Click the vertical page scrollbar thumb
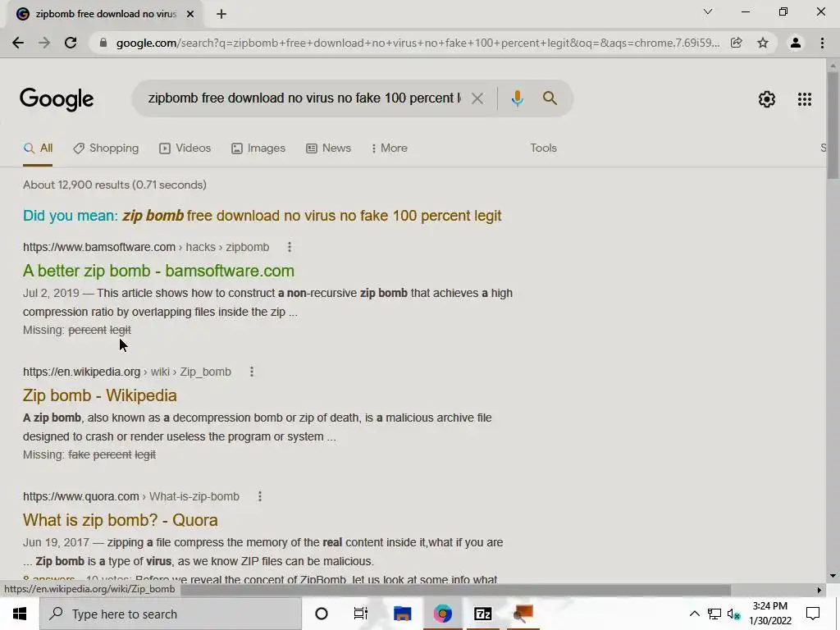Screen dimensions: 840x630 (833, 126)
